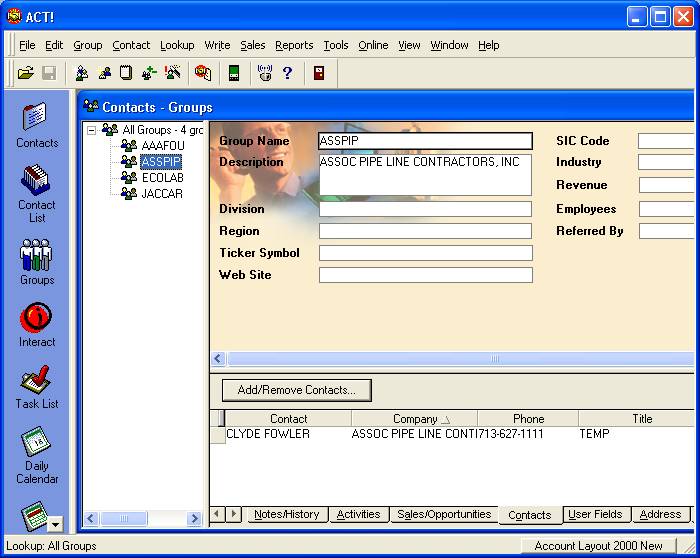Open the Group menu

[88, 45]
